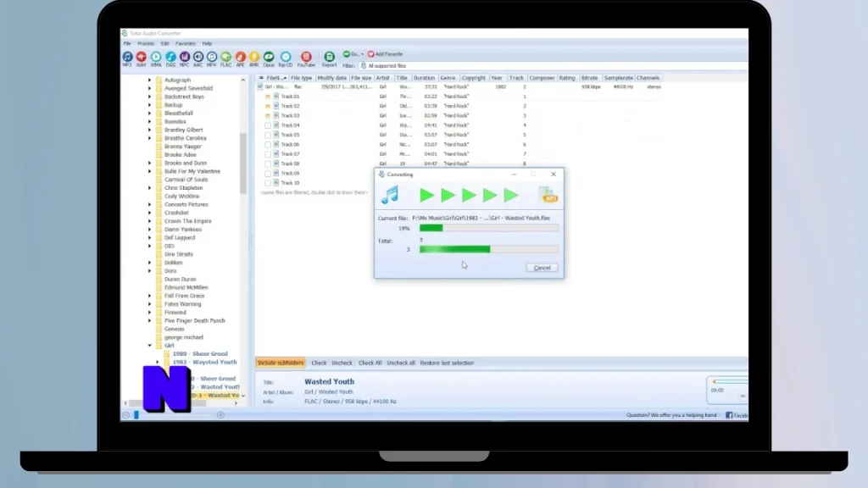Check the Track 06 checkbox

click(x=268, y=144)
